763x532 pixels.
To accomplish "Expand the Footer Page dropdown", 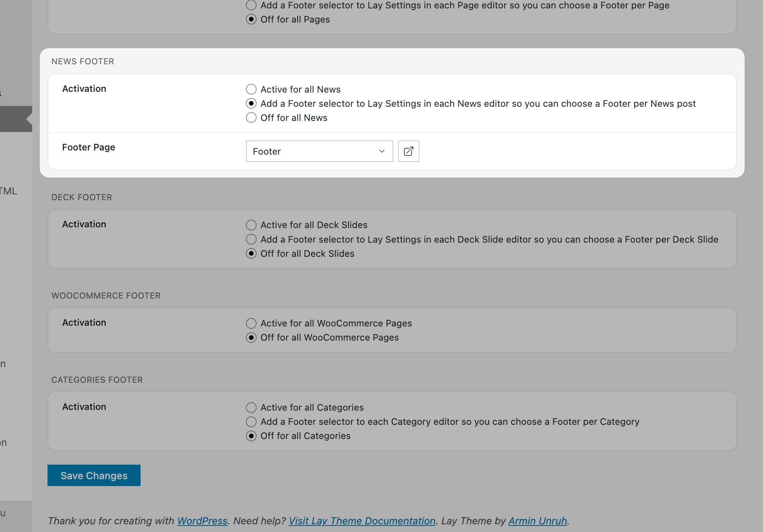I will coord(319,151).
